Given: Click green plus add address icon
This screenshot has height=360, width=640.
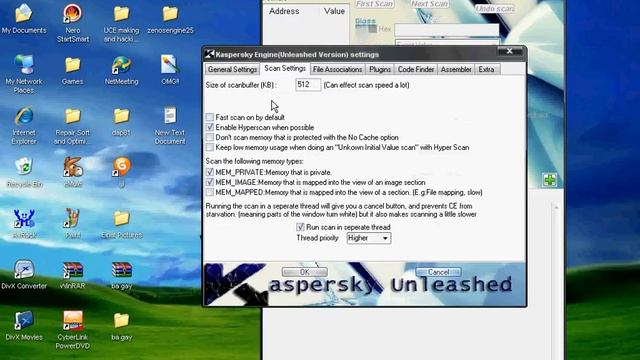Looking at the screenshot, I should point(549,180).
